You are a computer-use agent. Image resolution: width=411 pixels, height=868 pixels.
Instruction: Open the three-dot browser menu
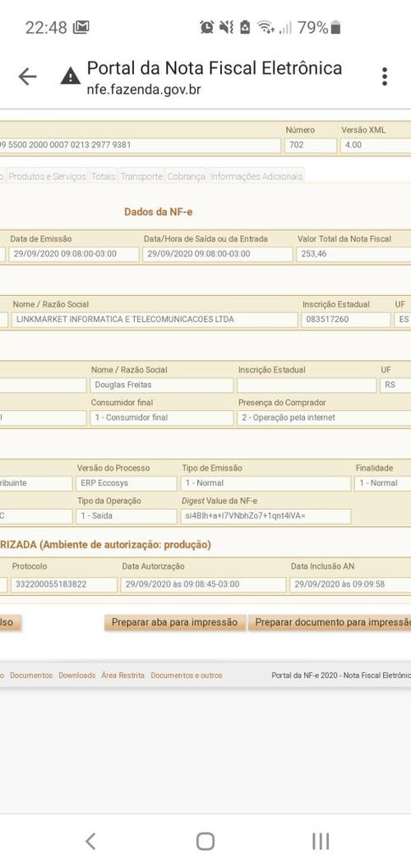click(x=385, y=76)
